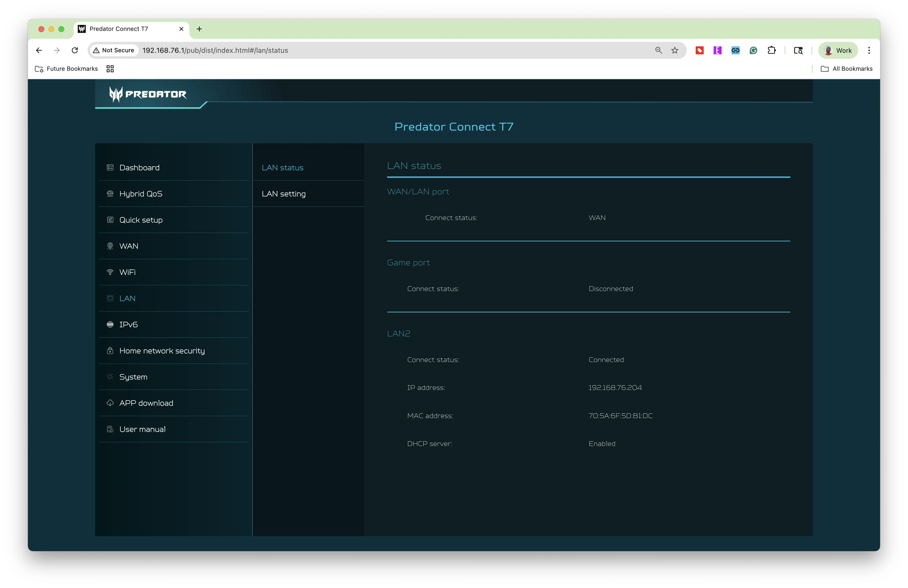
Task: Click the Work profile button
Action: (838, 50)
